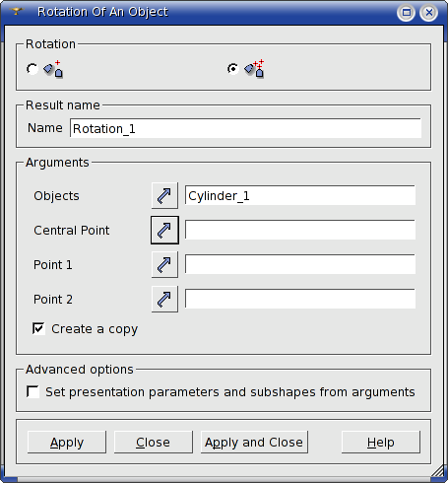
Task: Click the Point 1 selection arrow button
Action: pos(164,264)
